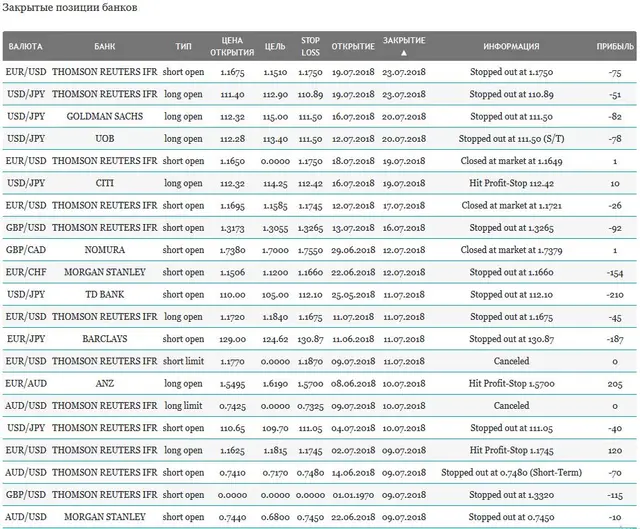
Task: Click UOB bank cell
Action: pyautogui.click(x=104, y=138)
